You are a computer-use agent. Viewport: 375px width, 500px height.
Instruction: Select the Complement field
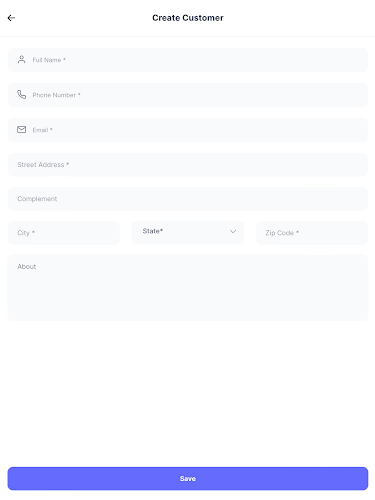tap(188, 199)
